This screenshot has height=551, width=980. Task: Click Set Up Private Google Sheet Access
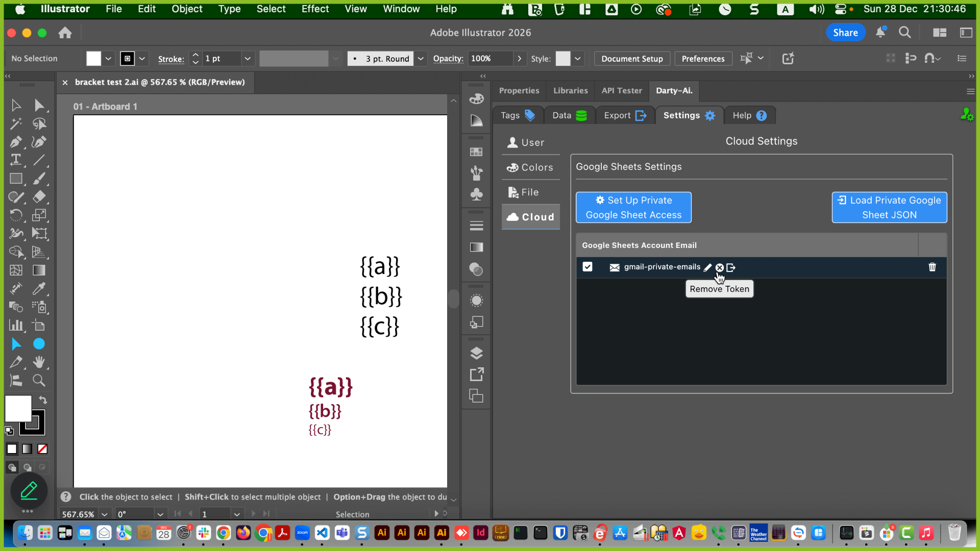[633, 208]
